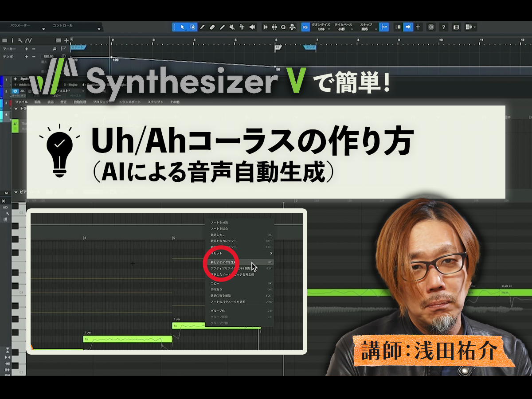
Task: Click the #2 marker flag on timeline
Action: 278,47
